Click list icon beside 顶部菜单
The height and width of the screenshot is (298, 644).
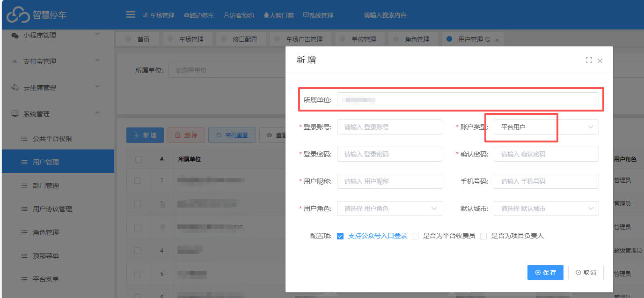[24, 256]
